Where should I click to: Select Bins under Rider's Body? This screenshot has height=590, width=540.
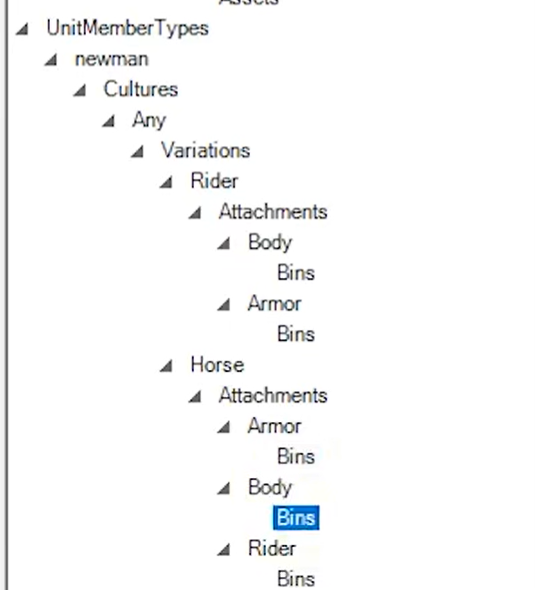pos(296,273)
